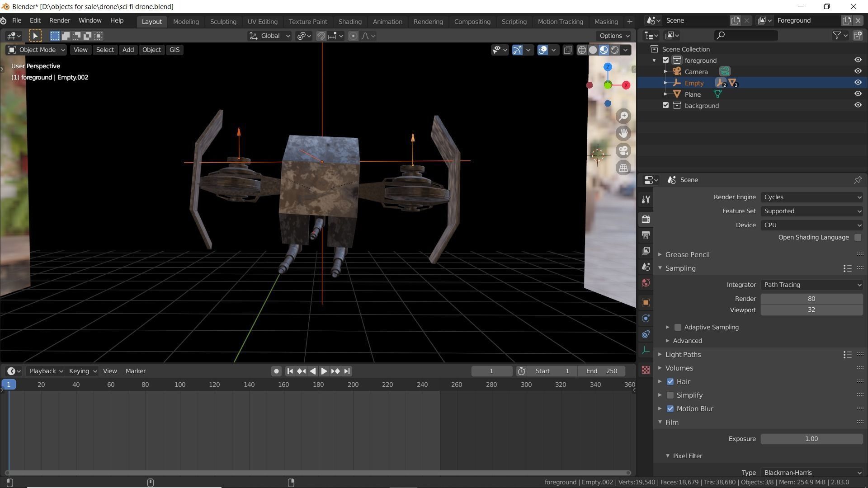Screen dimensions: 868x488
Task: Hide the Camera object in outliner
Action: click(858, 71)
